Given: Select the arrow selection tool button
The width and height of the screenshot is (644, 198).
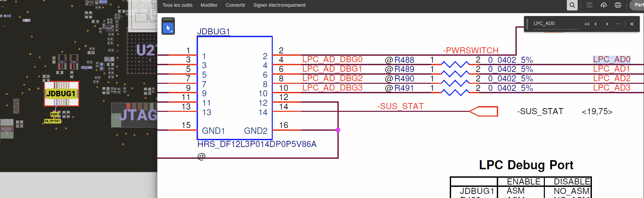Looking at the screenshot, I should [168, 28].
